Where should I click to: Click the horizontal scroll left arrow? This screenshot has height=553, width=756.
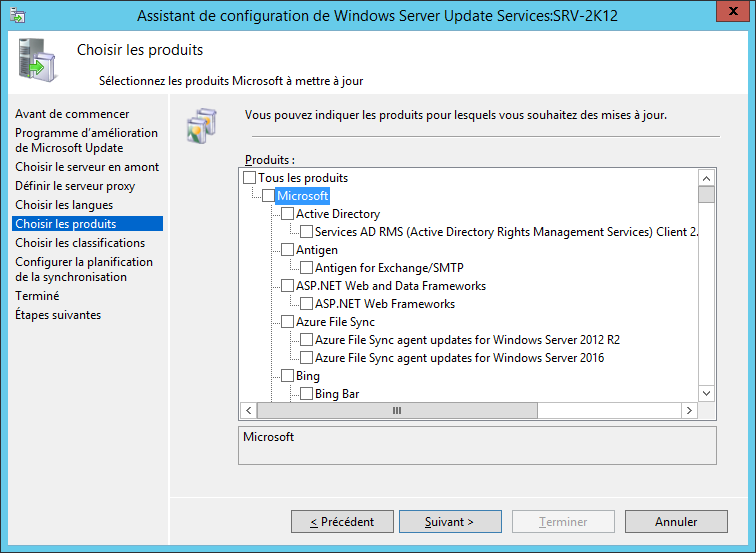coord(248,410)
